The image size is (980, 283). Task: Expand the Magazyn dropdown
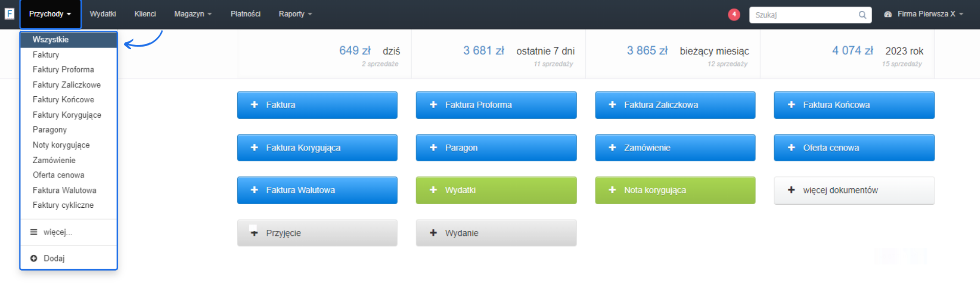click(x=193, y=14)
